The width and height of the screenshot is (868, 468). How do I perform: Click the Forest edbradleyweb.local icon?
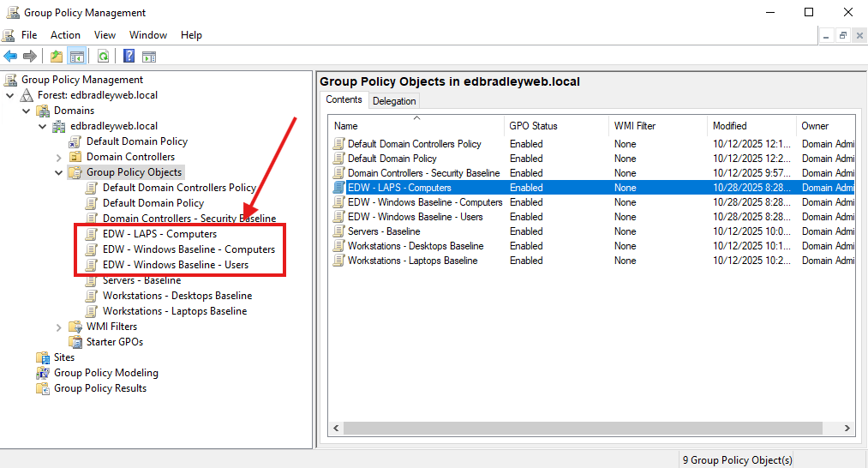tap(27, 95)
